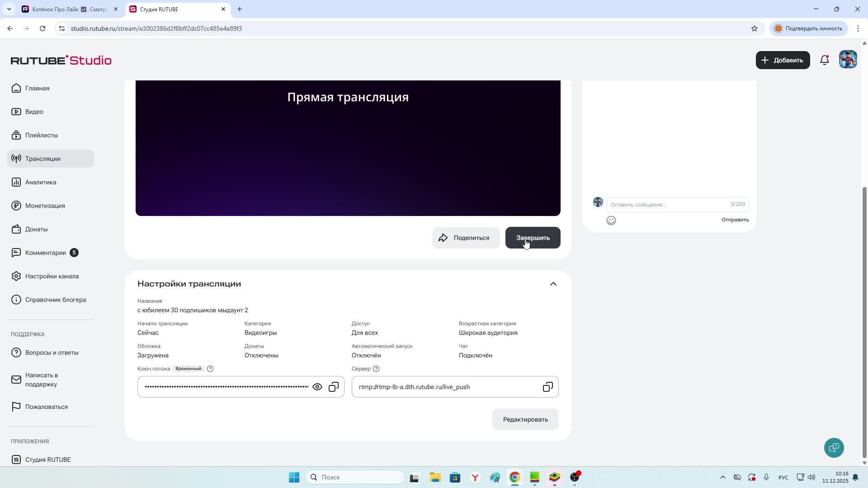Click the server help question mark icon
Image resolution: width=868 pixels, height=488 pixels.
coord(376,369)
